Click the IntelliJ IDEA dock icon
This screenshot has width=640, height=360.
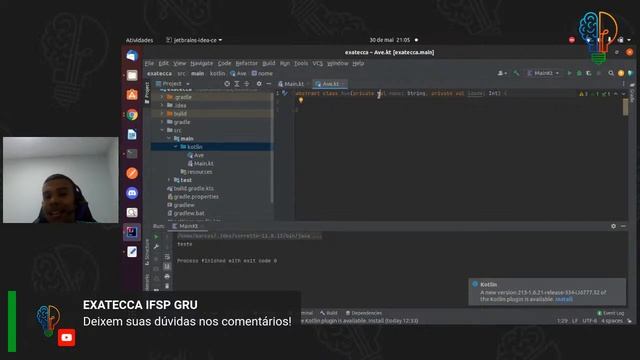click(132, 232)
